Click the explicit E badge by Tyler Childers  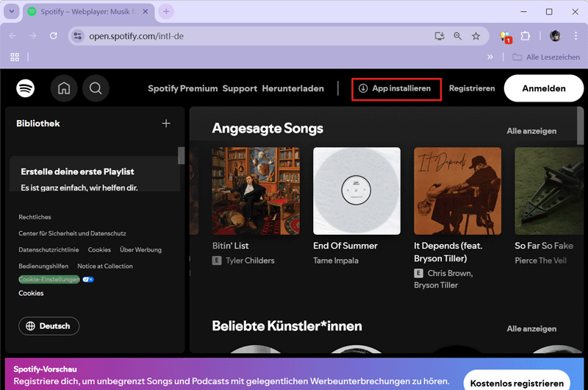tap(217, 260)
